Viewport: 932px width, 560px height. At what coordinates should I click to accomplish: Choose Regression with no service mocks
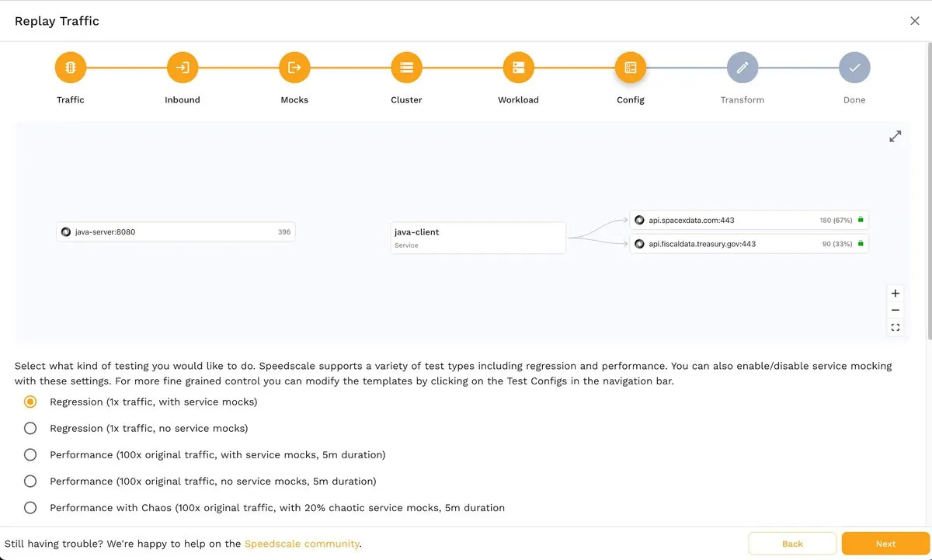[x=30, y=428]
